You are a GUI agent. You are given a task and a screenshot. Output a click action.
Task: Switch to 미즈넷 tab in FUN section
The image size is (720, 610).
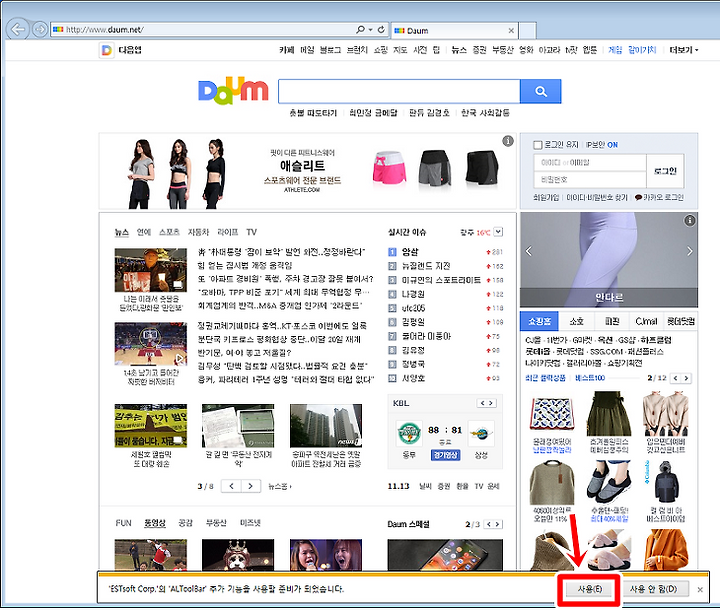(x=250, y=523)
